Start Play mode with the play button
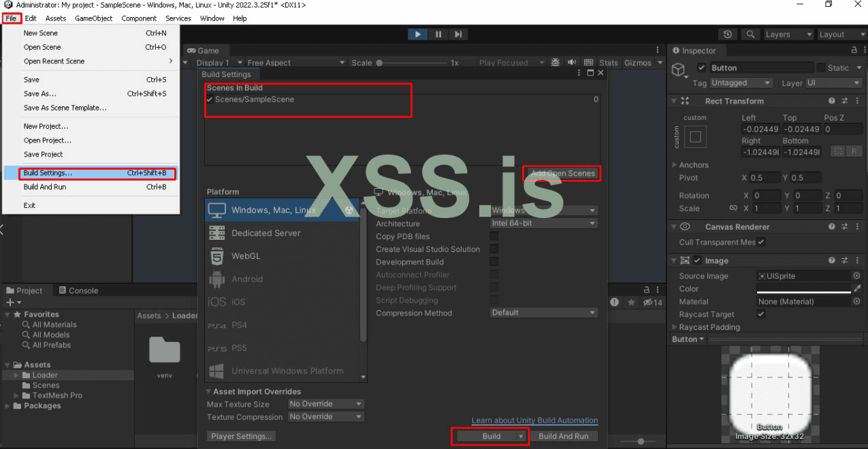Screen dimensions: 868x449 click(417, 34)
